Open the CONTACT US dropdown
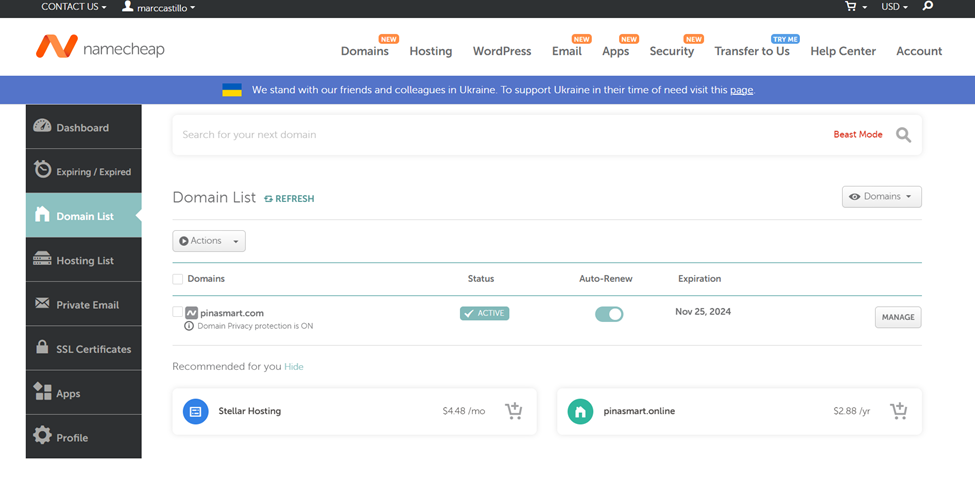The width and height of the screenshot is (975, 478). pos(73,6)
